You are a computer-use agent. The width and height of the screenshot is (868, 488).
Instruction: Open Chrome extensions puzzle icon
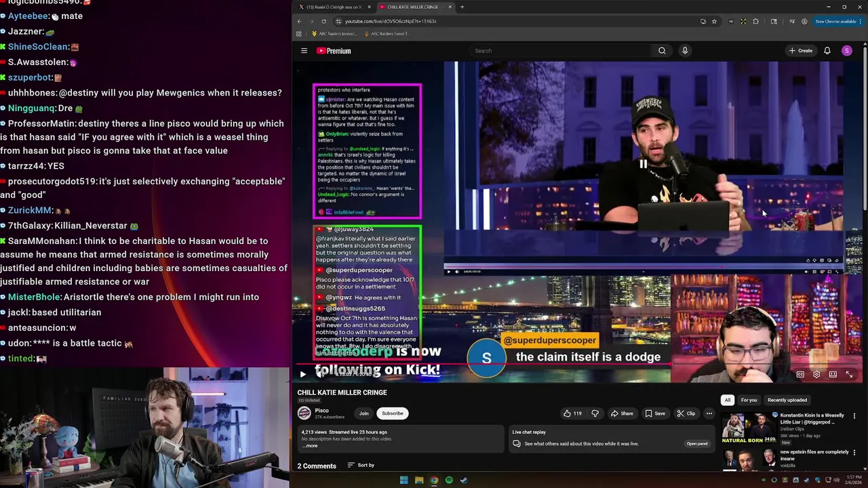[x=755, y=21]
